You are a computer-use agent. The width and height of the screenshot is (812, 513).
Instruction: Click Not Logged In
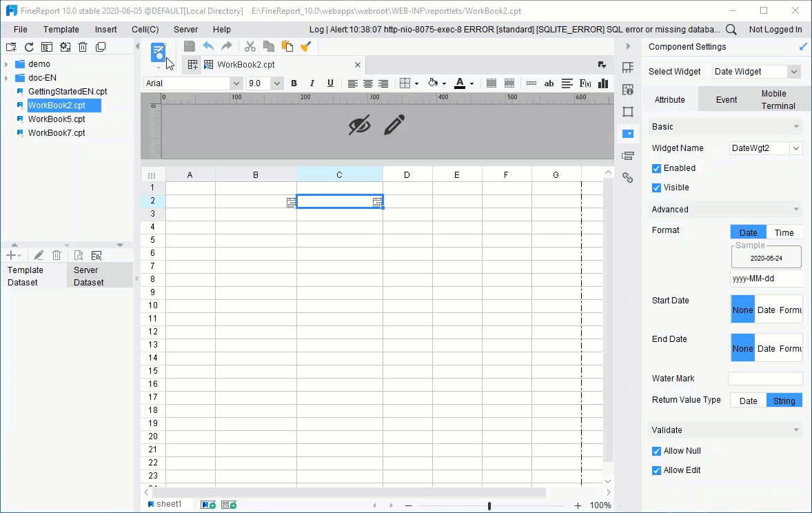pos(775,30)
